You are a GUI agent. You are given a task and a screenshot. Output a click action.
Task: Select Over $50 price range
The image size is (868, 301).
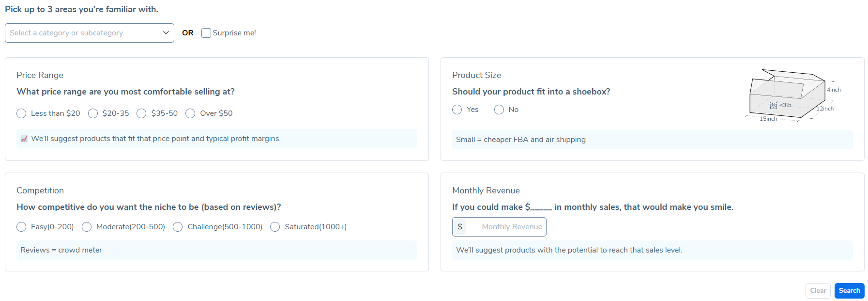(x=190, y=113)
